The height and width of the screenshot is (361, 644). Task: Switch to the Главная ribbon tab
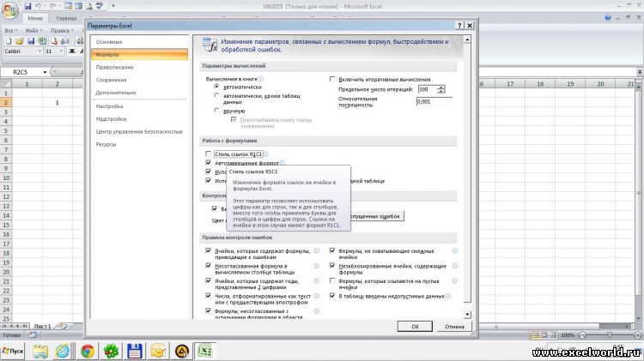coord(66,19)
